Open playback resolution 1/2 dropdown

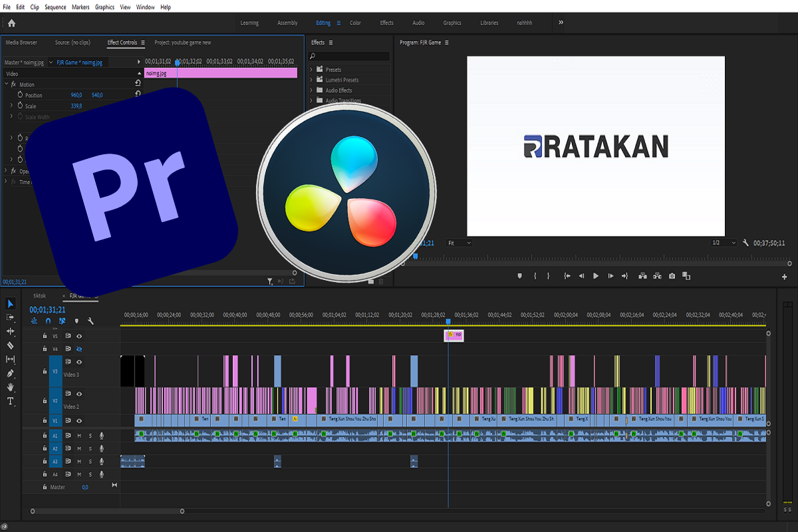pyautogui.click(x=724, y=243)
